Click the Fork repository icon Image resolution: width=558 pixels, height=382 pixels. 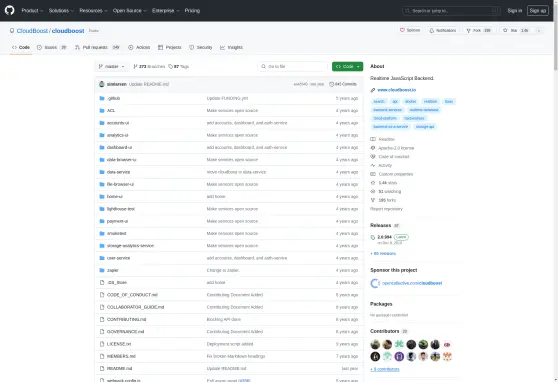(x=468, y=31)
